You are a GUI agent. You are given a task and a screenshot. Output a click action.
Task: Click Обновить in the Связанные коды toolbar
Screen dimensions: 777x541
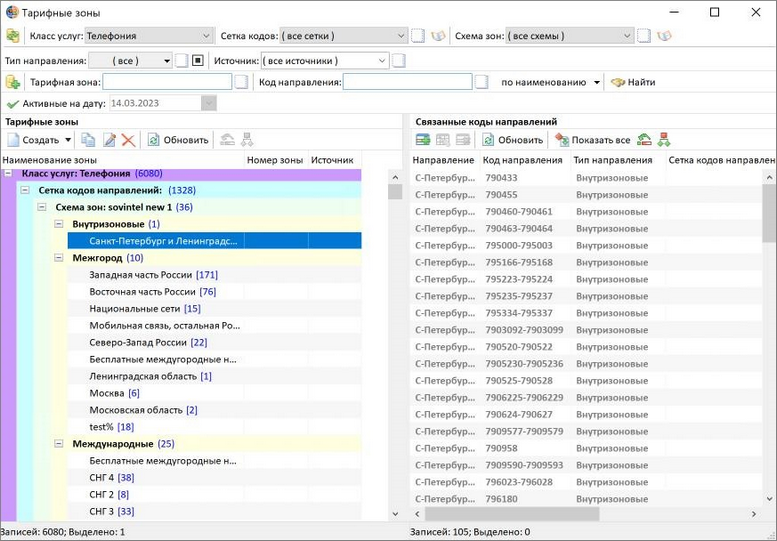513,140
